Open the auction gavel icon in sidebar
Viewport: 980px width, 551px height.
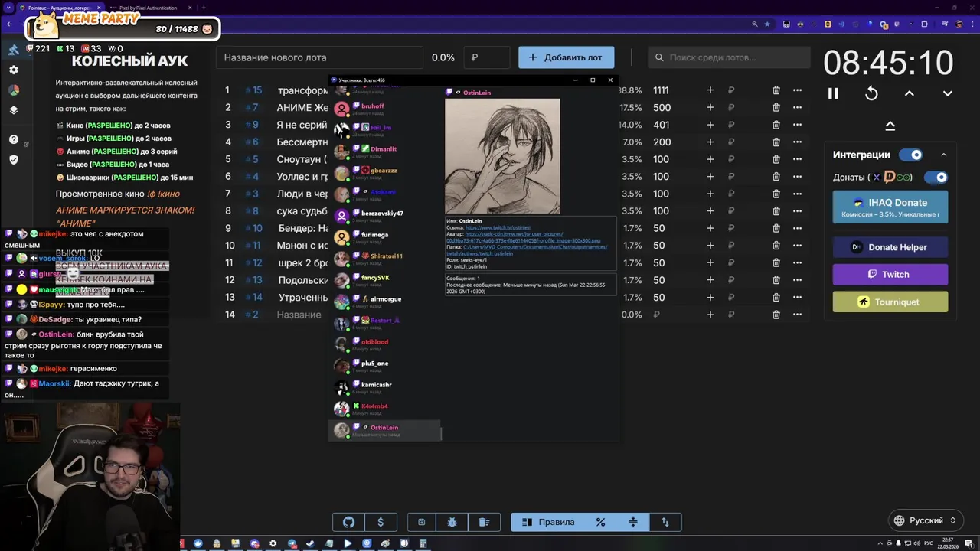pyautogui.click(x=14, y=50)
